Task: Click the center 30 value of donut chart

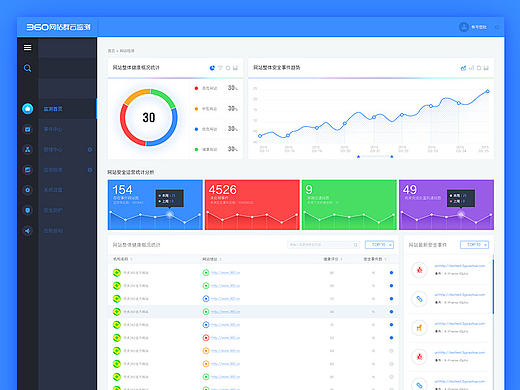Action: (149, 117)
